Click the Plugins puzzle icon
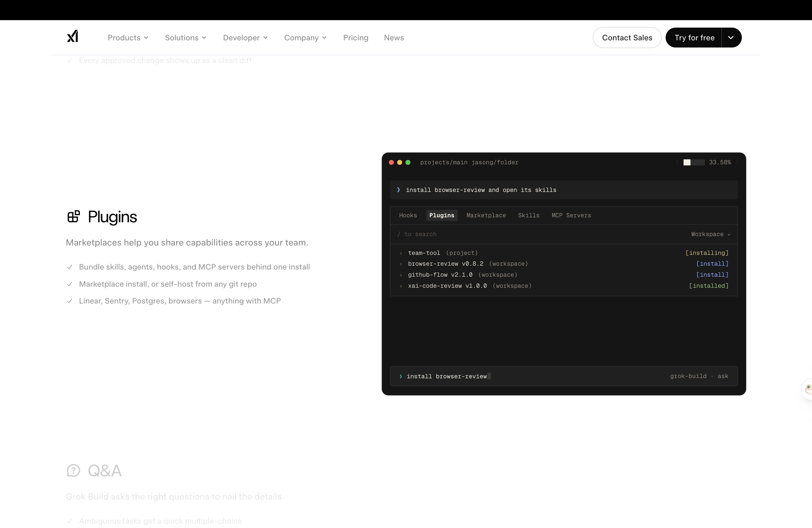This screenshot has height=528, width=812. pyautogui.click(x=73, y=217)
